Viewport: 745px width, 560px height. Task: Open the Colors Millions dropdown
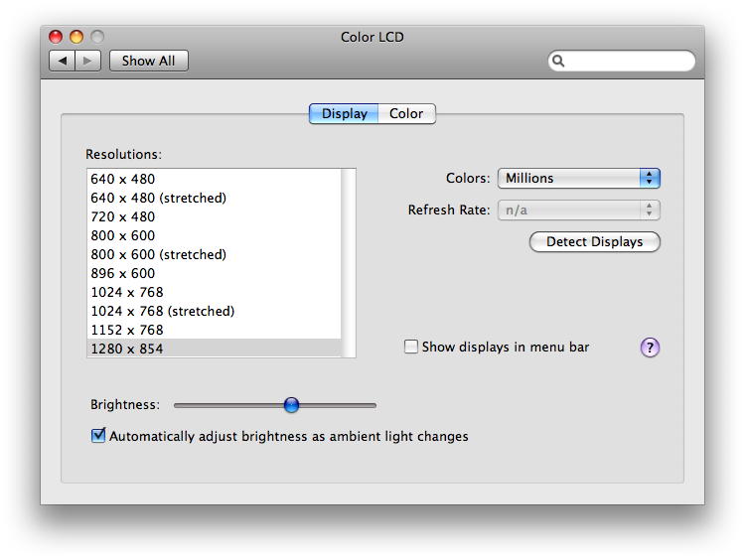coord(579,178)
